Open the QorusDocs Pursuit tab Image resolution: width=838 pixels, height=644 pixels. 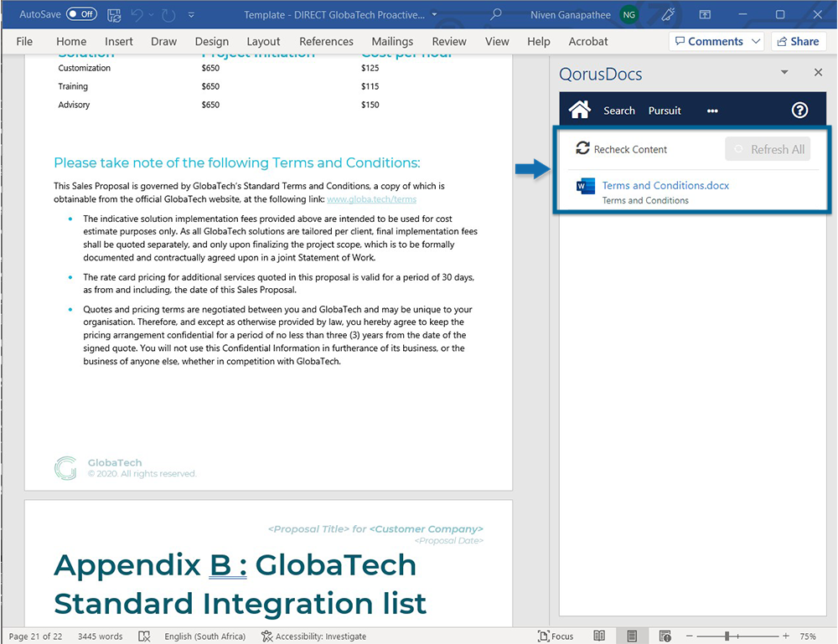(x=665, y=111)
